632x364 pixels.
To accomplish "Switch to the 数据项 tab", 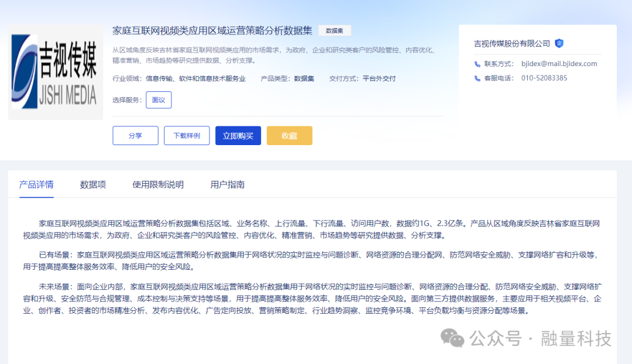I will pos(92,184).
